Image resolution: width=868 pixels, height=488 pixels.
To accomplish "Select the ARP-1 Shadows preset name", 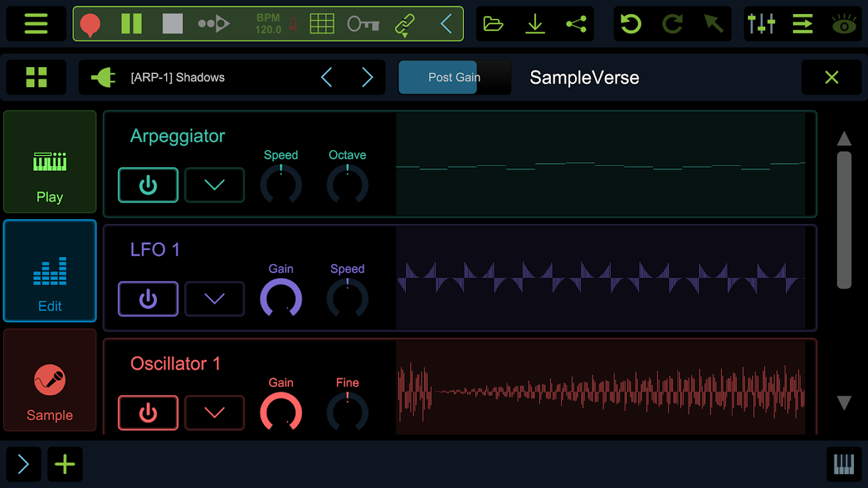I will click(178, 77).
